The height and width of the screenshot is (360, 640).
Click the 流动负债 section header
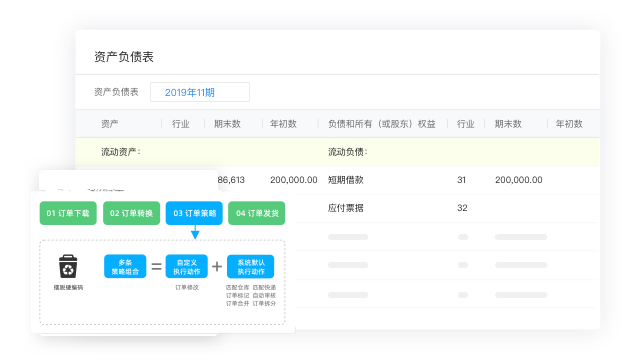348,152
